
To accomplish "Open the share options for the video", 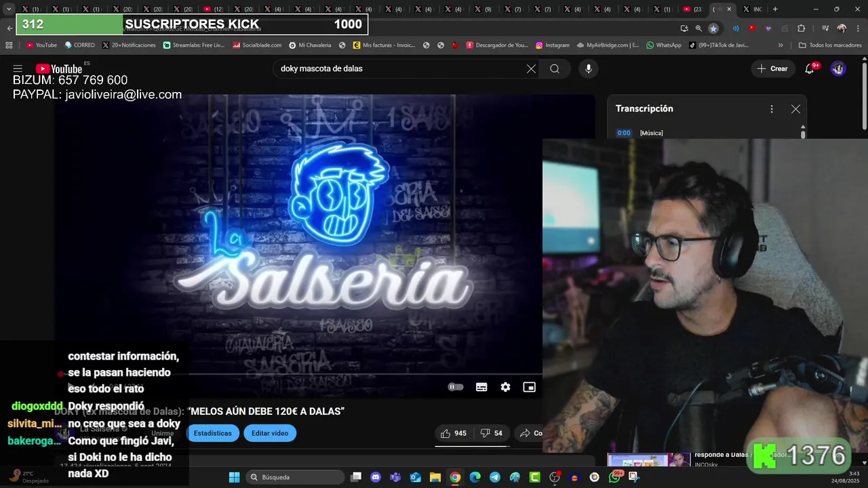I will (530, 433).
